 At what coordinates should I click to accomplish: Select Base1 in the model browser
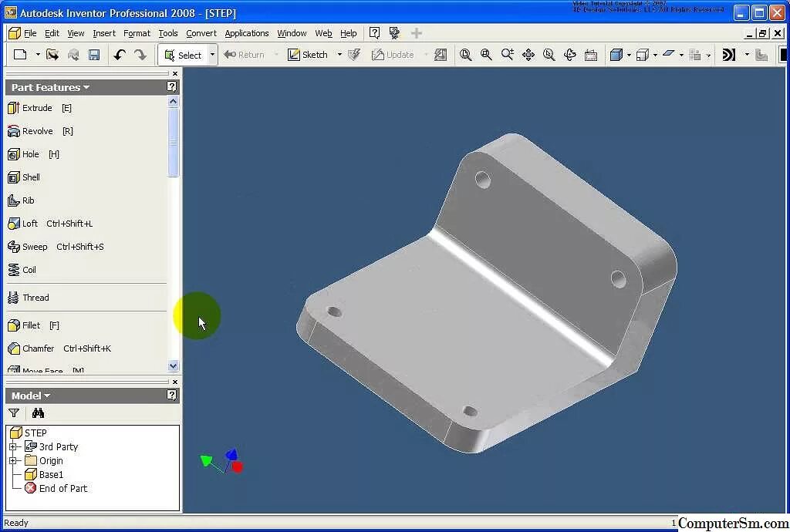pos(49,474)
